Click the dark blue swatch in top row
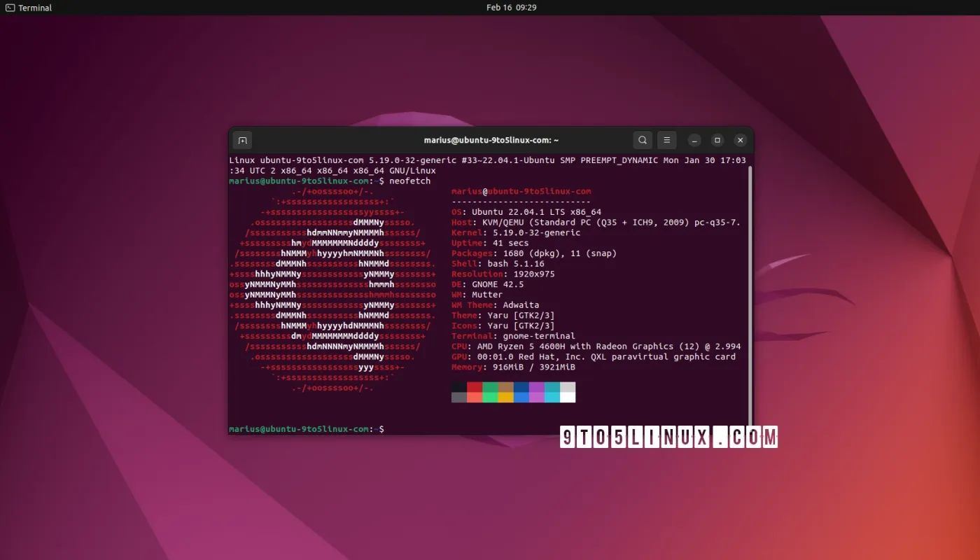Viewport: 980px width, 560px height. point(521,387)
